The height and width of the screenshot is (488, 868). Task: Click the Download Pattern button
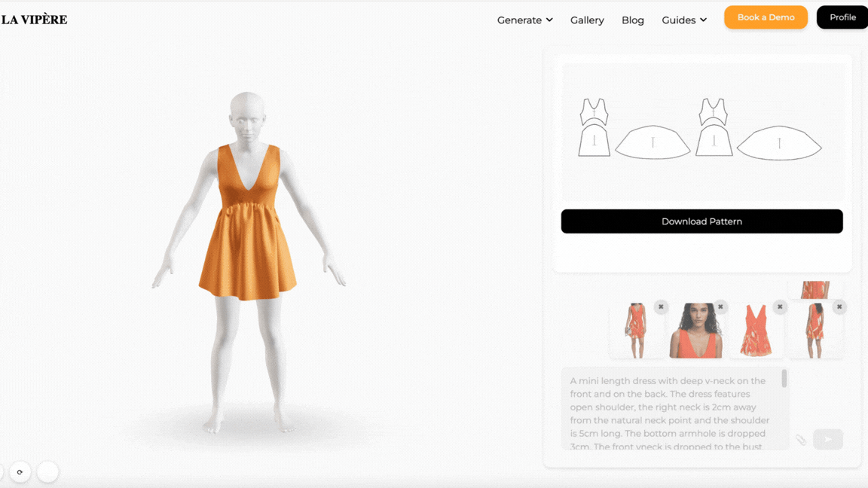[701, 221]
